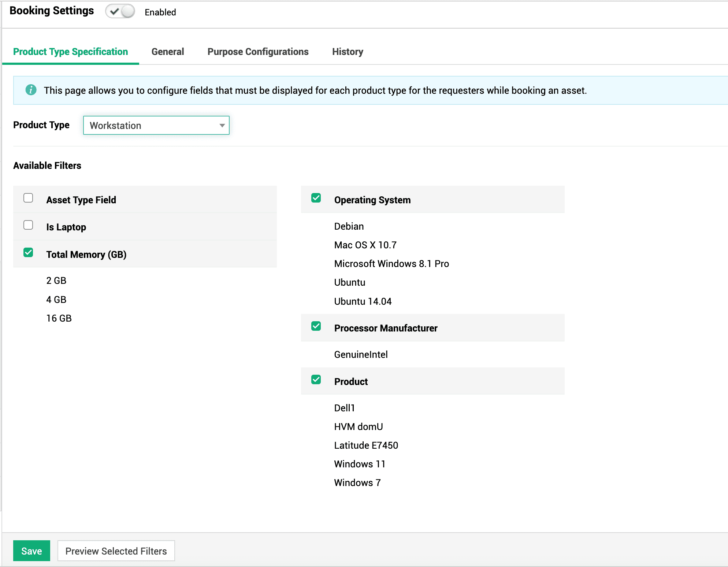Click the Save button
The width and height of the screenshot is (728, 567).
click(31, 551)
